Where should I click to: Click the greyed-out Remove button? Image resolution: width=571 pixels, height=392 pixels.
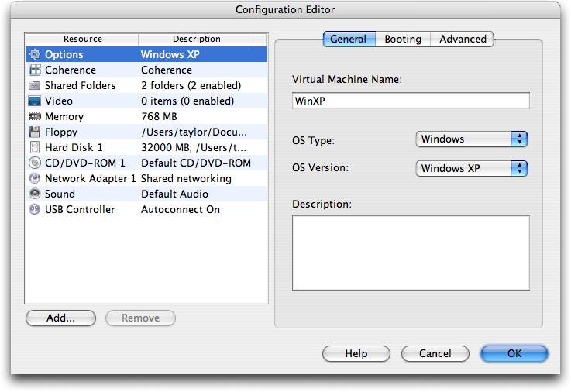click(x=140, y=318)
